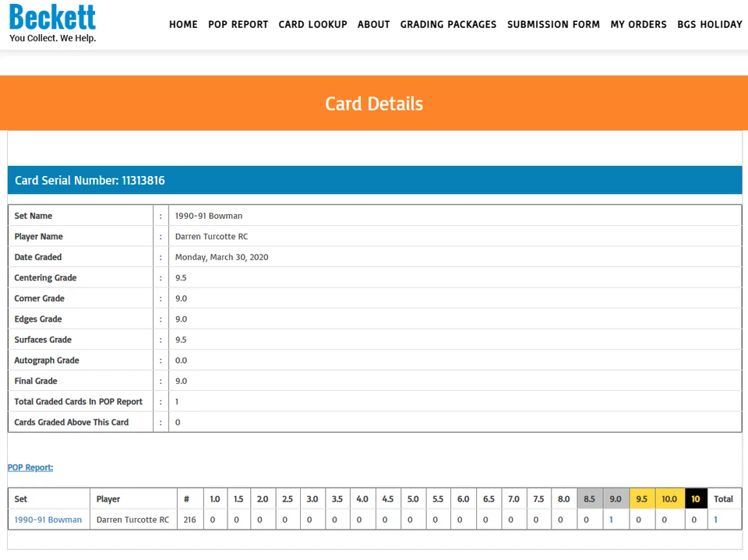Open BGS HOLIDAY menu item
The height and width of the screenshot is (560, 748).
tap(710, 24)
